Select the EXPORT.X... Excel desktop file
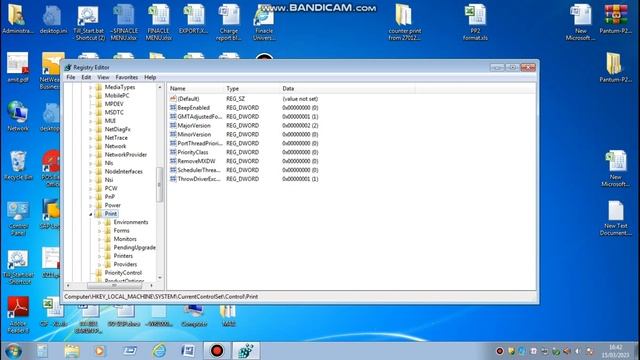The image size is (640, 360). pyautogui.click(x=193, y=19)
